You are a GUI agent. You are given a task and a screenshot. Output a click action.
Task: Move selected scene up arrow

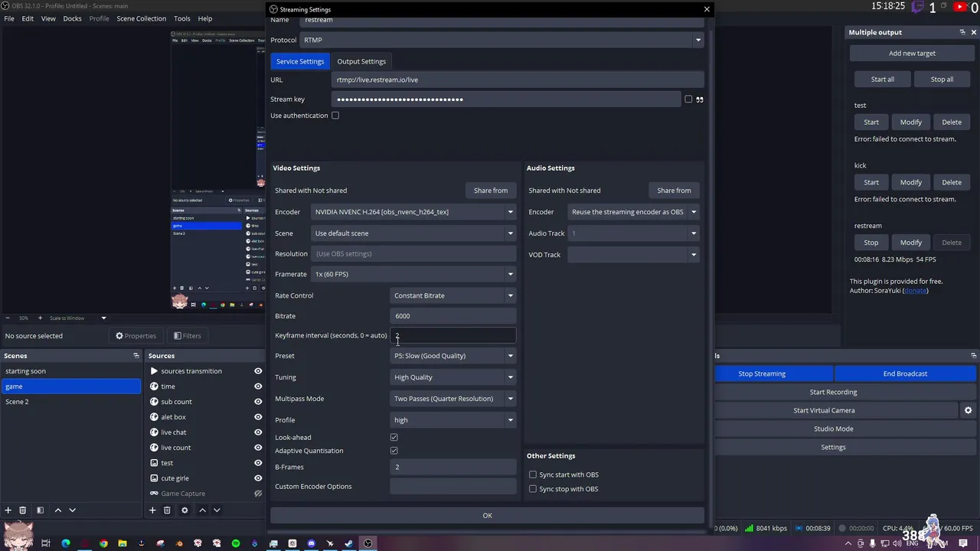coord(57,510)
